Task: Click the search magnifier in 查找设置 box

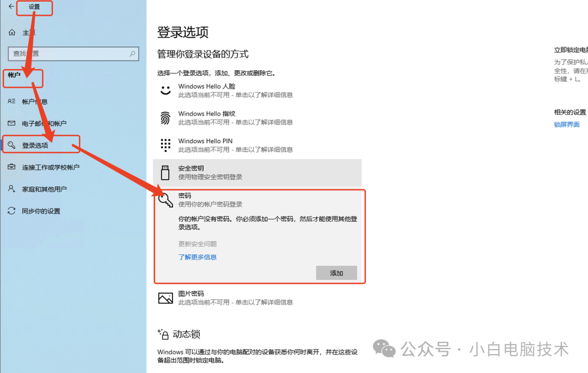Action: click(132, 53)
